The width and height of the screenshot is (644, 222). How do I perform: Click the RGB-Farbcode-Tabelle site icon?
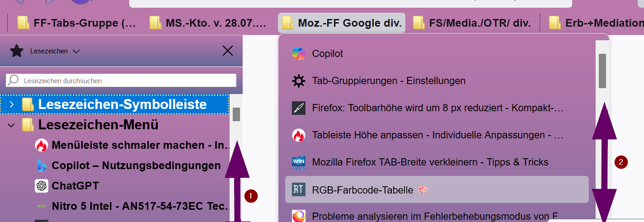point(298,190)
